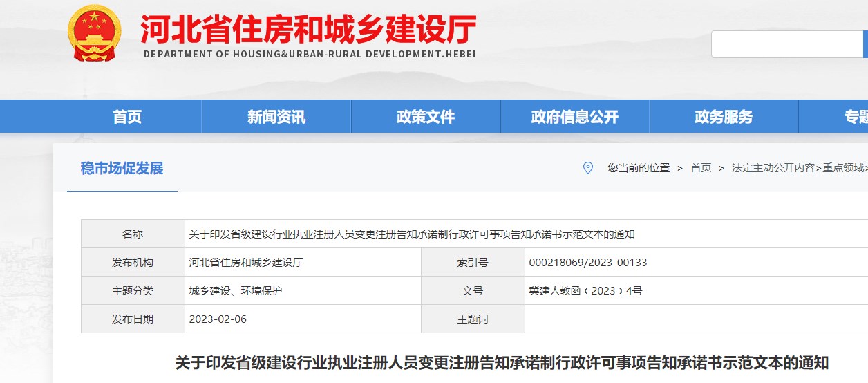
Task: Select the 稳市场促发展 section tab
Action: [122, 168]
